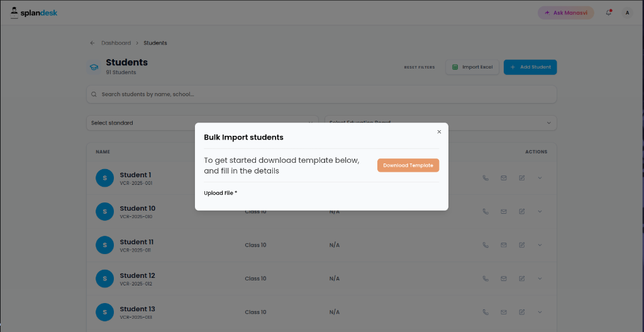Edit Student 10 via pencil icon
The height and width of the screenshot is (332, 644).
point(522,211)
